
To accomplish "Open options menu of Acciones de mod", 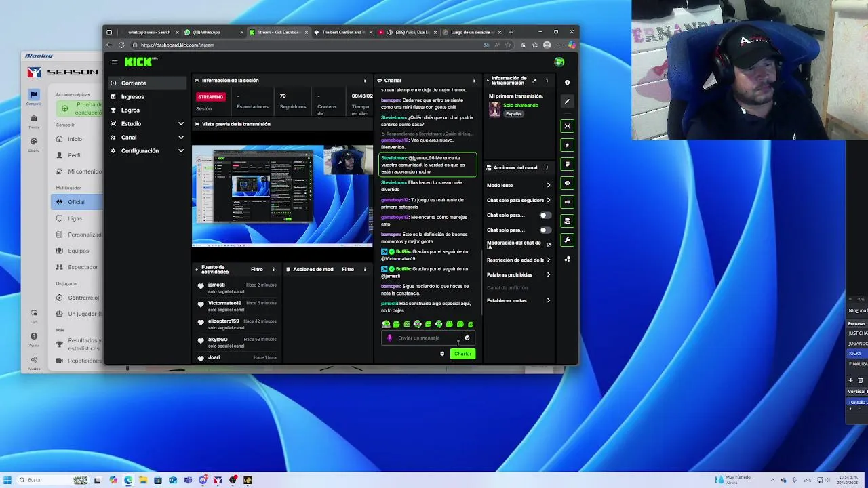I will [365, 270].
